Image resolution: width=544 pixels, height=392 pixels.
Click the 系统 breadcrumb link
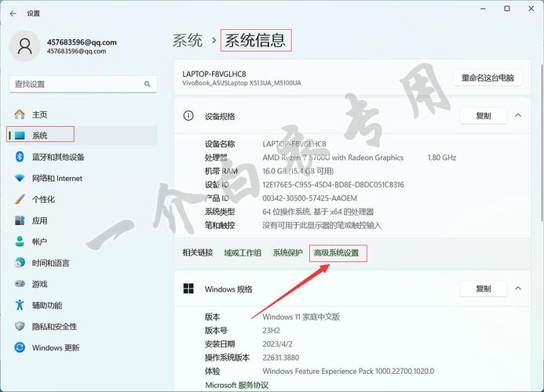(188, 41)
